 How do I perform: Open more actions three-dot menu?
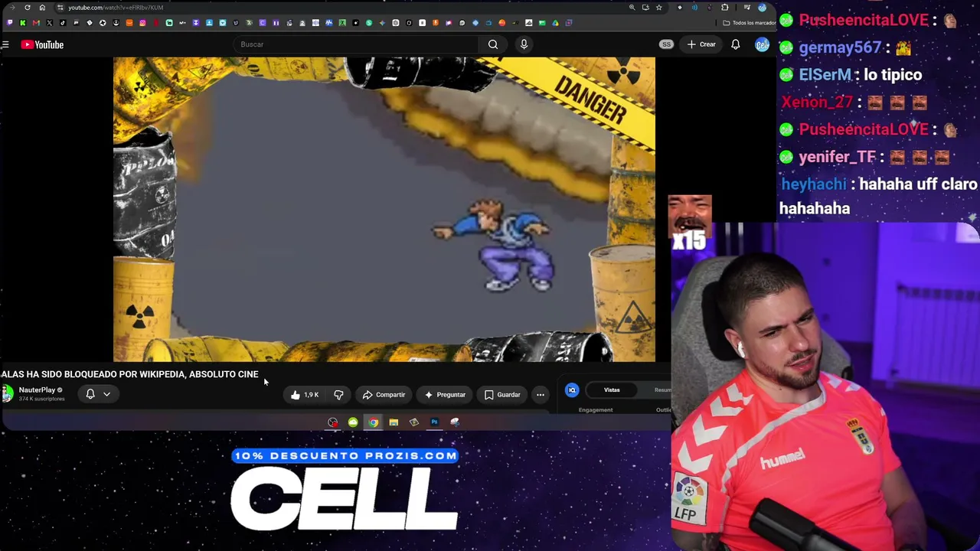541,395
